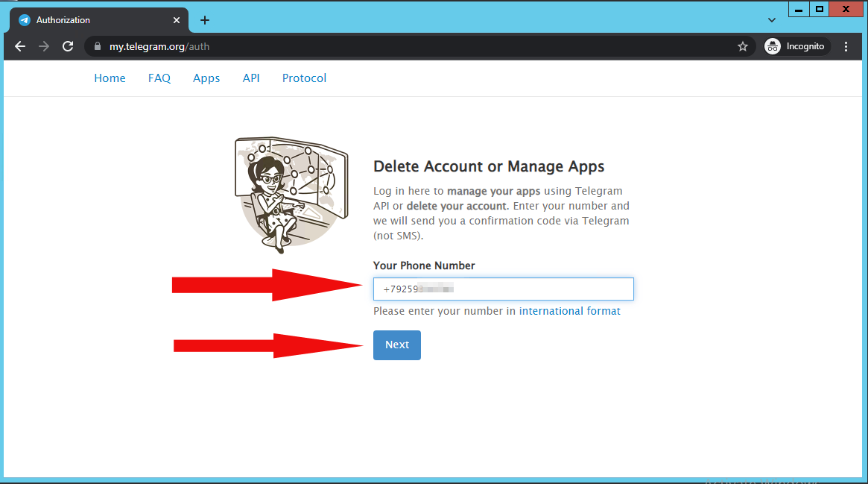
Task: Click the browser forward arrow
Action: pos(44,46)
